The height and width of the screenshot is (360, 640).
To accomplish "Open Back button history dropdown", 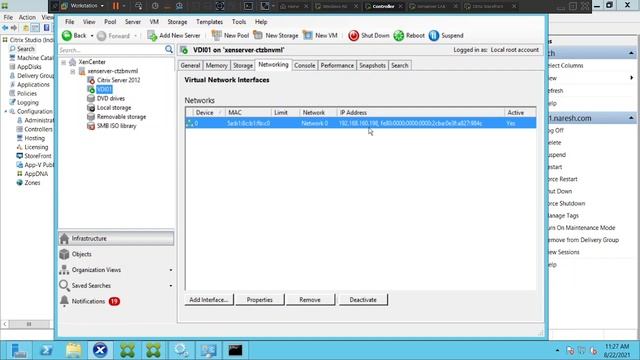I will (91, 36).
